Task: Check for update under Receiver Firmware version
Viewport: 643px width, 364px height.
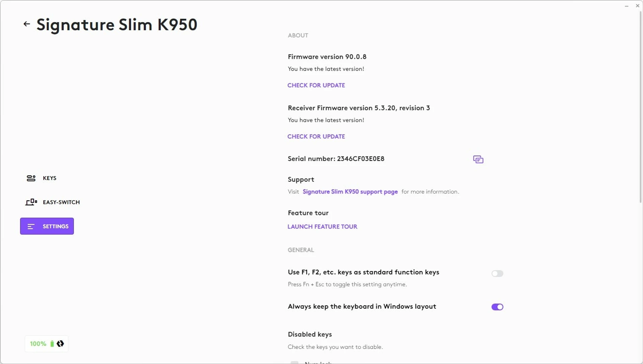Action: [x=316, y=136]
